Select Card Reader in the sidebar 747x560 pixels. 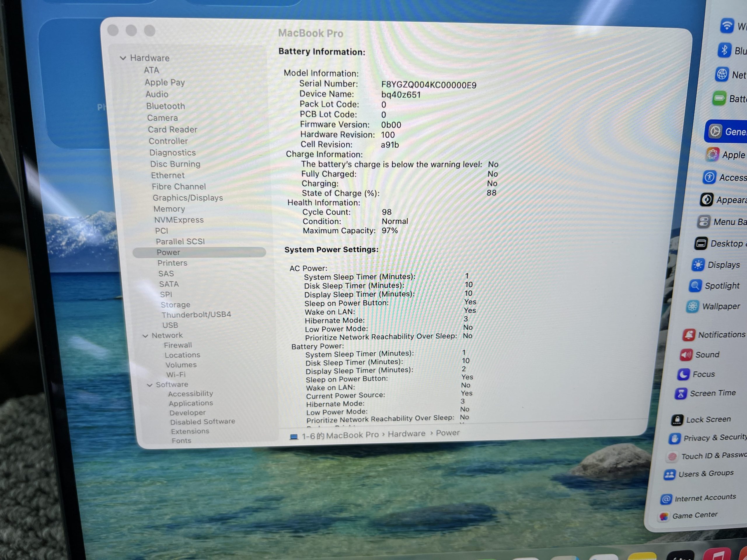tap(172, 129)
